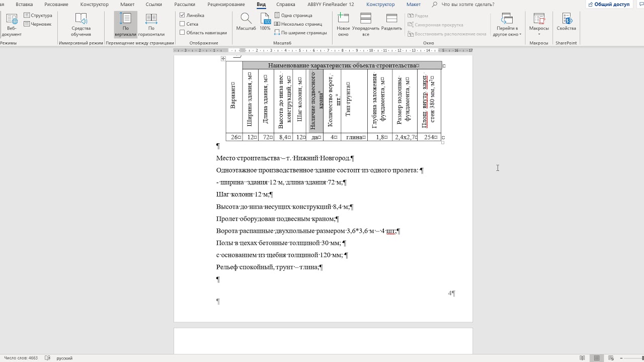Click the line Пролет оборудован подвесным краном

pos(277,219)
